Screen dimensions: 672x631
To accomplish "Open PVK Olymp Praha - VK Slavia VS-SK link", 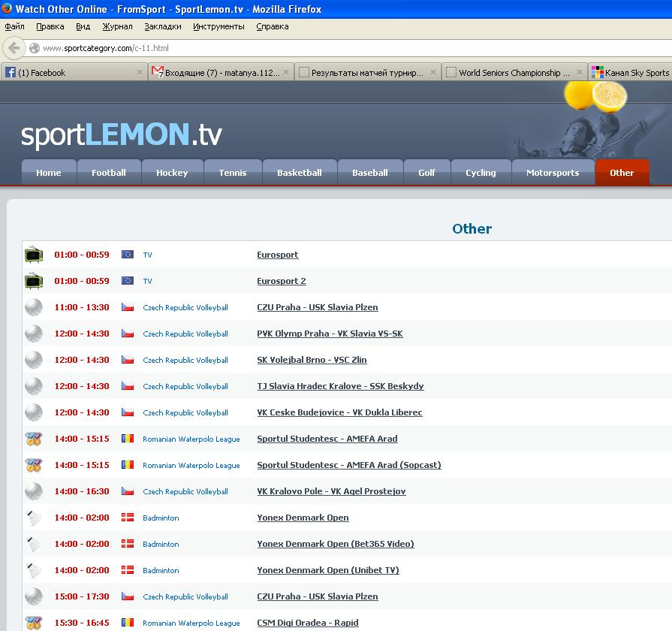I will 330,334.
